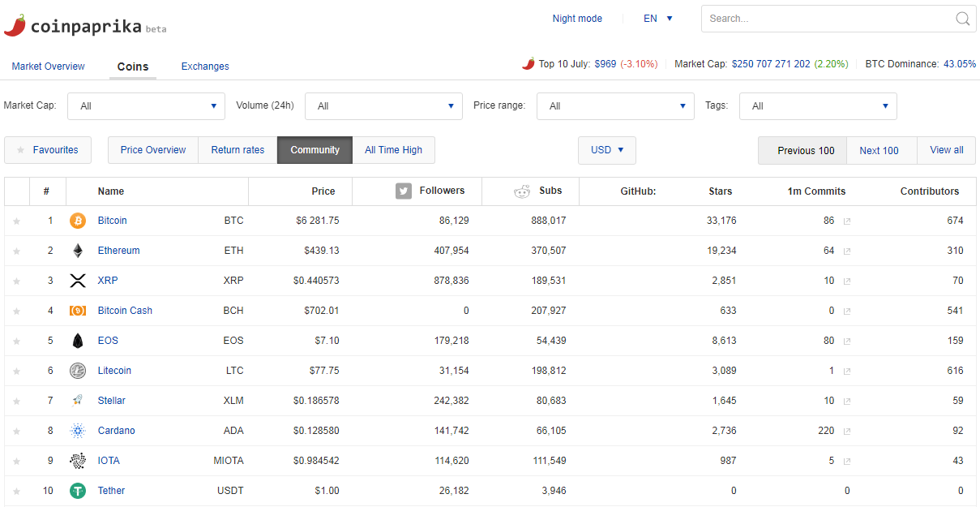Viewport: 980px width, 507px height.
Task: Switch to the Exchanges tab
Action: 205,67
